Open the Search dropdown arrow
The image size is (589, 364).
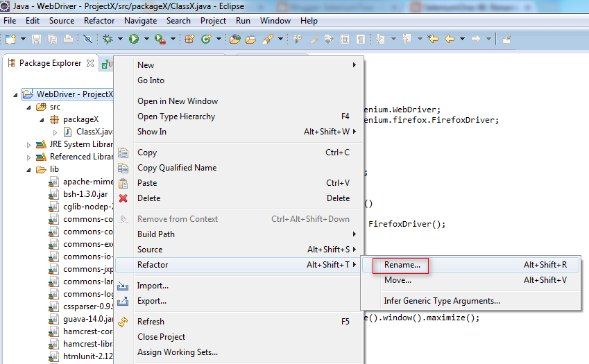coord(280,39)
